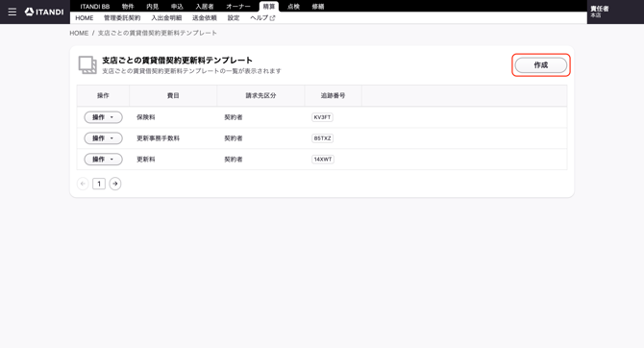Open the 操作 dropdown for 保険料

click(x=103, y=117)
